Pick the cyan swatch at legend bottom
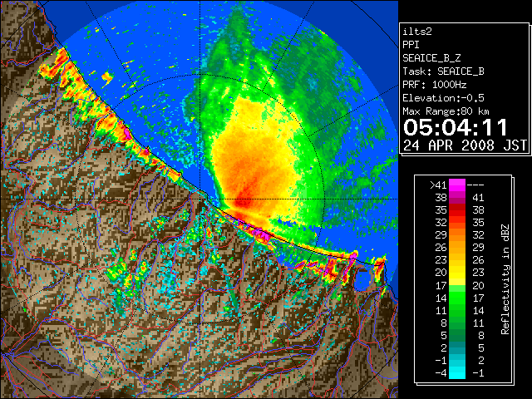Viewport: 532px width, 399px height. tap(457, 373)
